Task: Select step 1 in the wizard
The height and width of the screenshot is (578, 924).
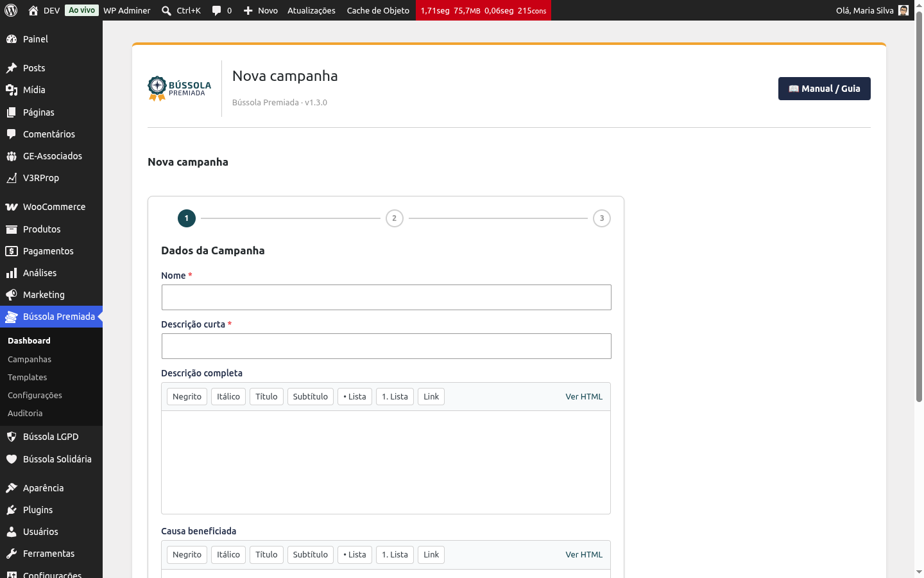Action: click(187, 218)
